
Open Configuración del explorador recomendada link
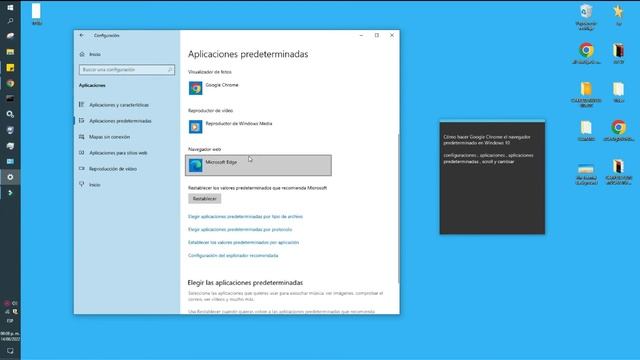point(233,256)
